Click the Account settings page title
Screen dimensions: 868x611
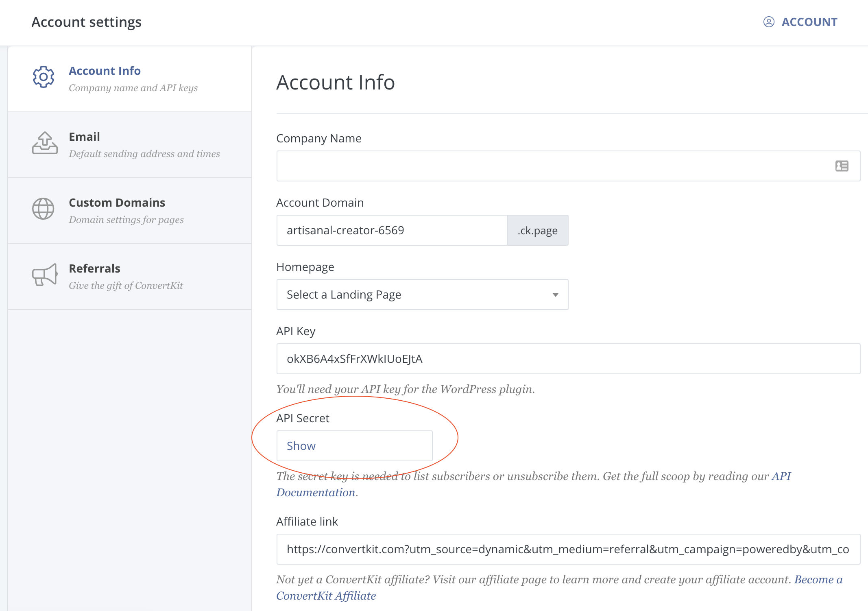[x=87, y=22]
